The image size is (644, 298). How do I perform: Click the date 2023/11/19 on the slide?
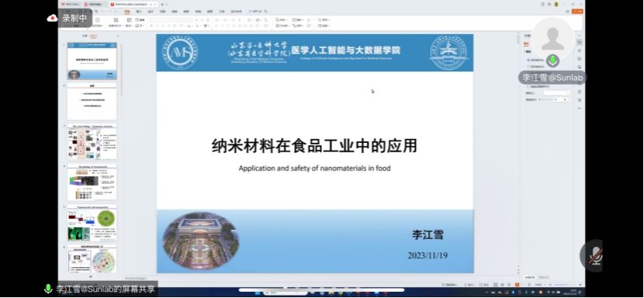[428, 255]
